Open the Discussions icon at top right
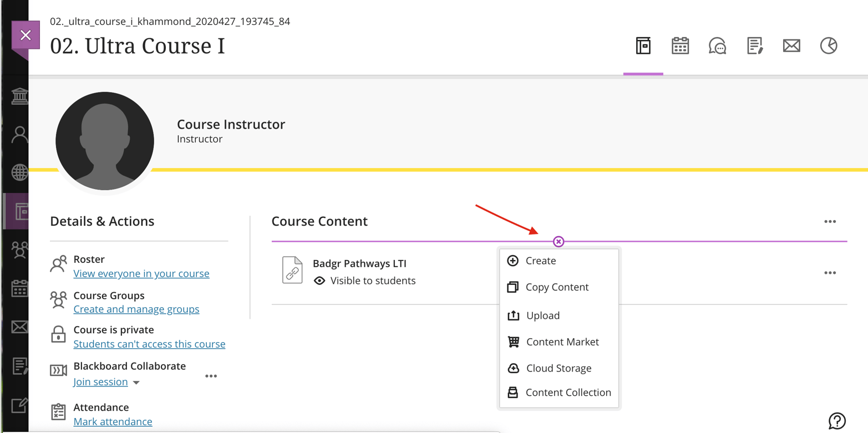 pos(717,46)
